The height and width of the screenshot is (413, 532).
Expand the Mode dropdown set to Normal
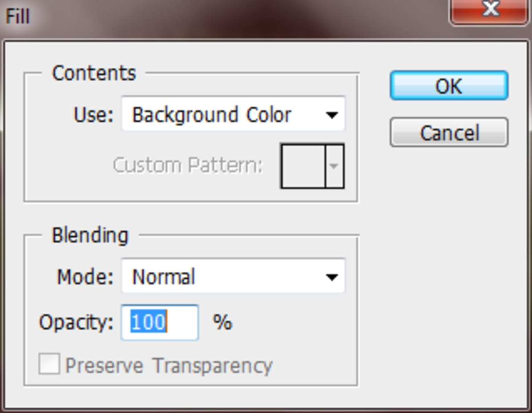click(x=233, y=277)
